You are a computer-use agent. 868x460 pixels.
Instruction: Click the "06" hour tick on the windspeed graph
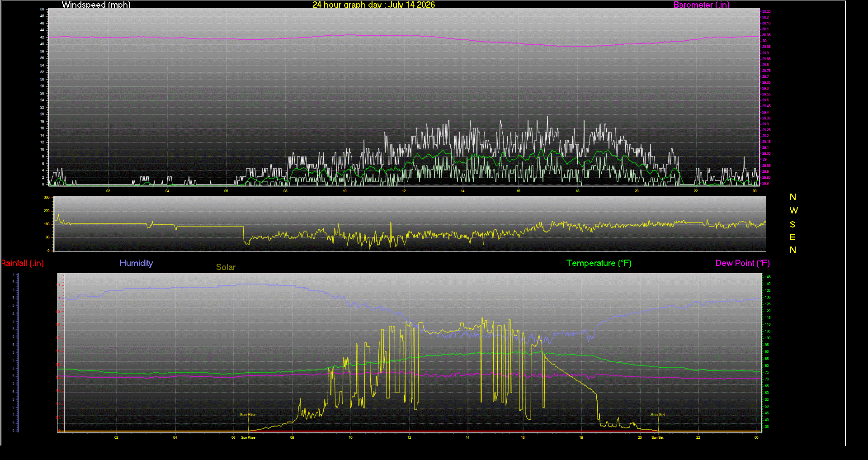[x=226, y=191]
